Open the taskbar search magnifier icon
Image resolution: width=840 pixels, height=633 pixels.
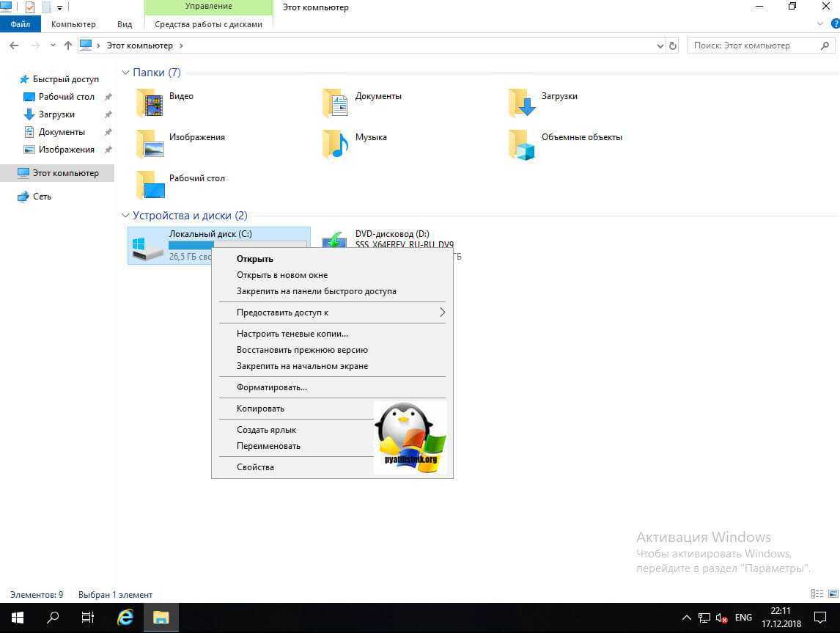click(x=53, y=617)
